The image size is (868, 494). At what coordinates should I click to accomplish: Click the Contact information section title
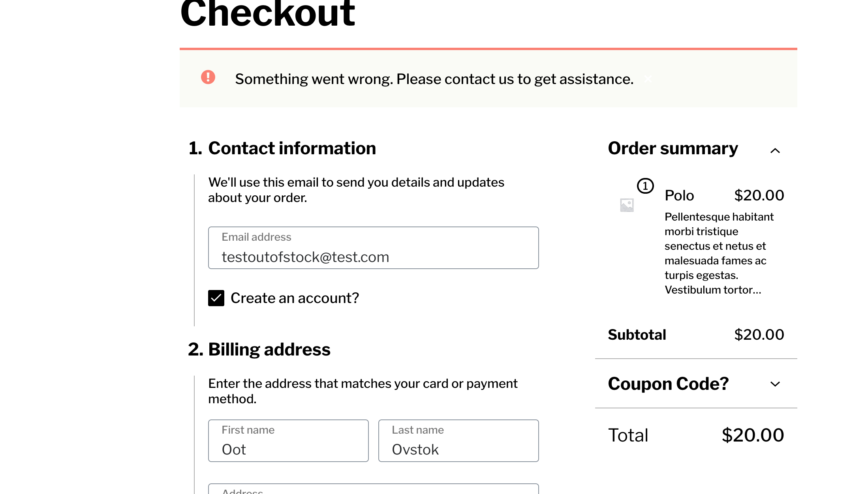point(292,148)
